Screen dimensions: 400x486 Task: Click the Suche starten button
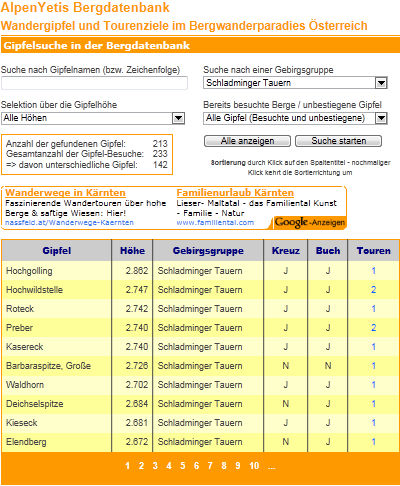point(339,141)
